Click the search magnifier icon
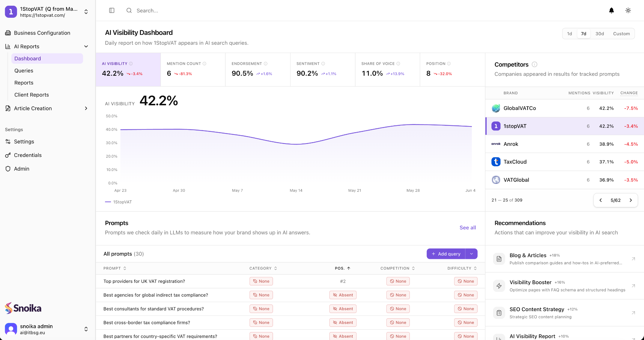The height and width of the screenshot is (340, 644). (129, 10)
